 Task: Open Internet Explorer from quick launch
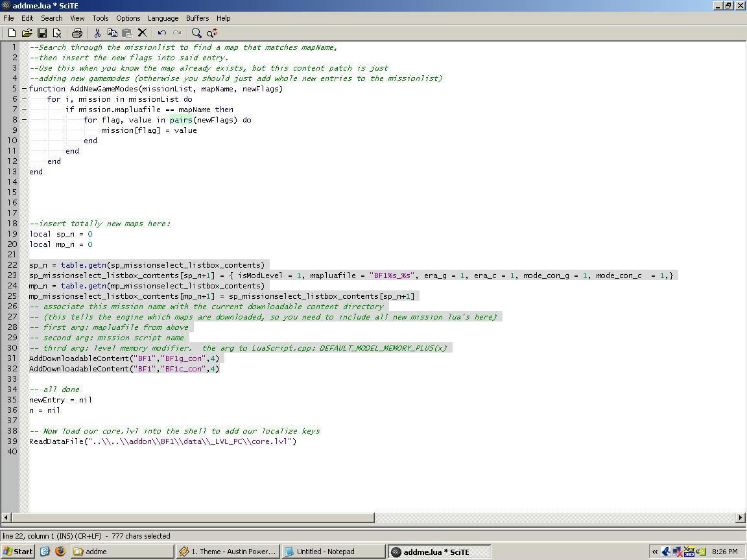(x=45, y=552)
